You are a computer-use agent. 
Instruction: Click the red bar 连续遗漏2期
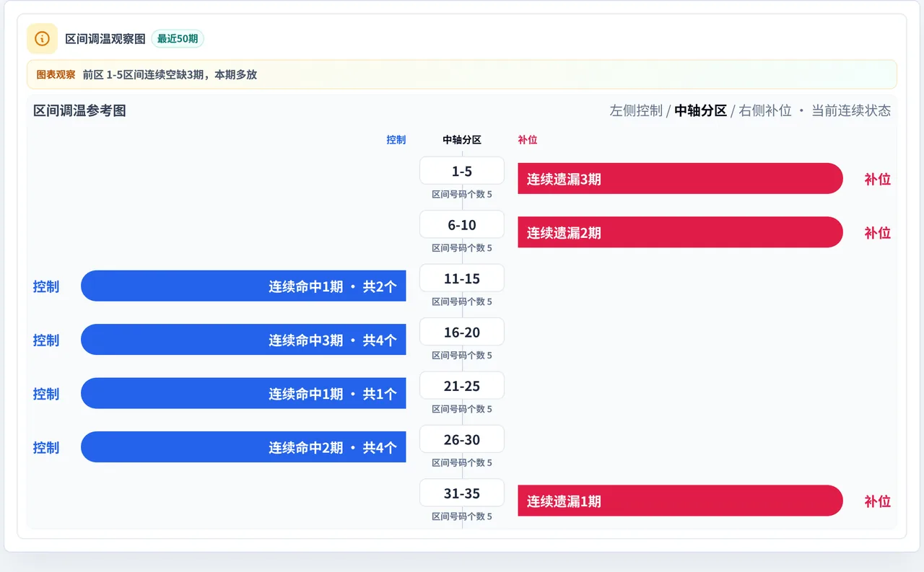pyautogui.click(x=680, y=232)
